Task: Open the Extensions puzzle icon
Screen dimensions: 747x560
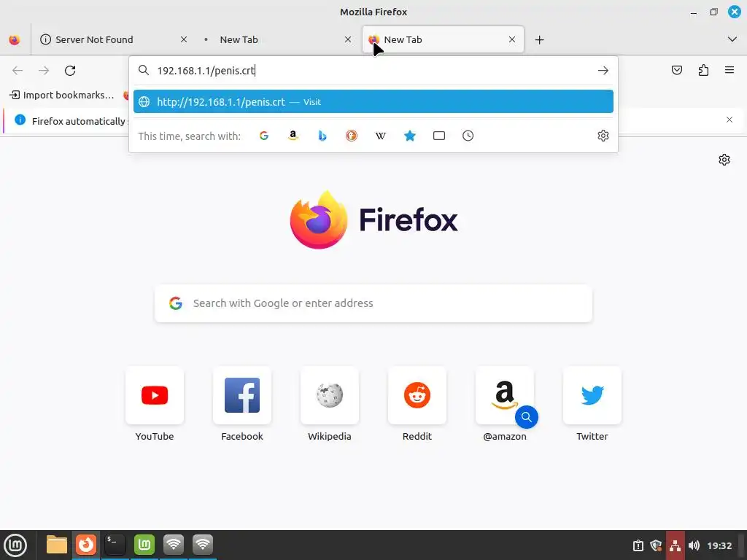Action: (703, 71)
